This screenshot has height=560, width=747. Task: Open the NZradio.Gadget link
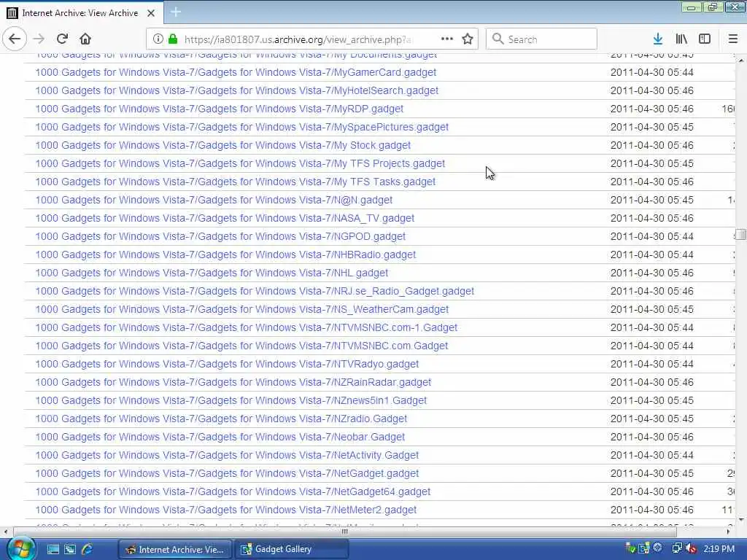(x=221, y=419)
